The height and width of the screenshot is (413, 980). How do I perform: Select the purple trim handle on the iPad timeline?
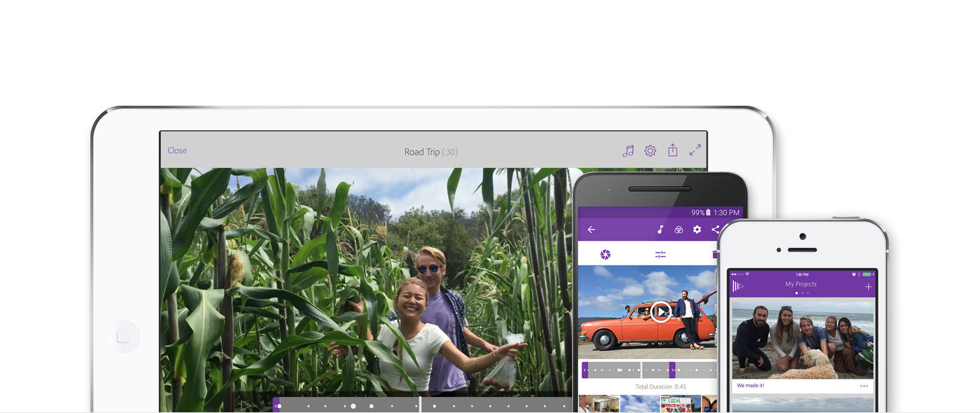pos(276,405)
